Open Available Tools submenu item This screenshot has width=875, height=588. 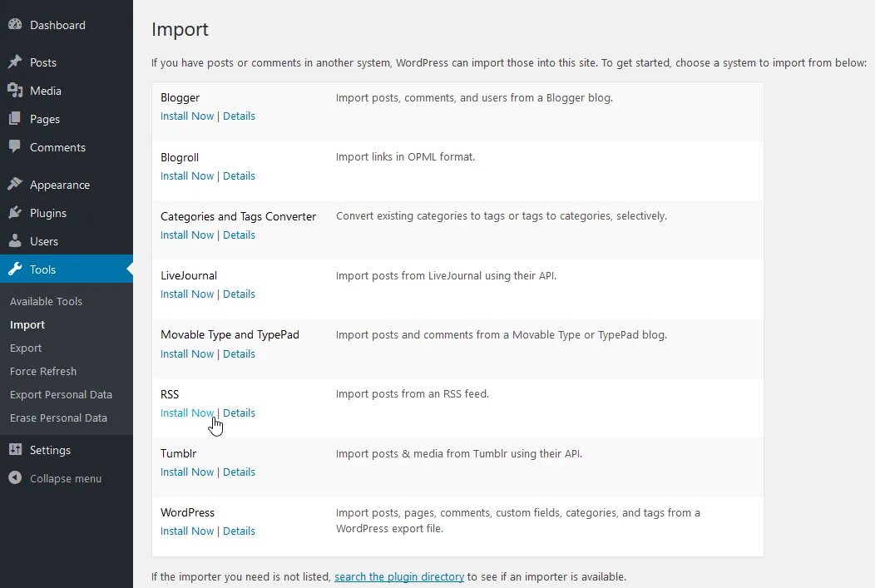point(46,301)
